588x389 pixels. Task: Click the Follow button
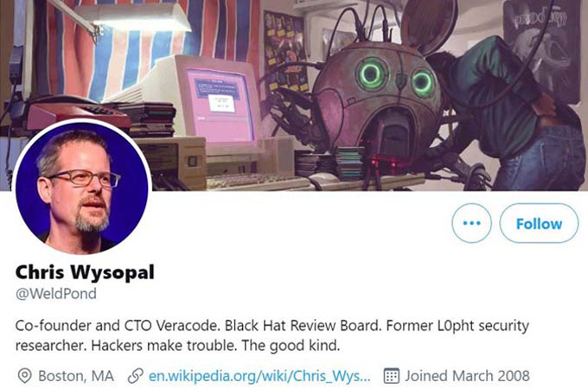539,223
